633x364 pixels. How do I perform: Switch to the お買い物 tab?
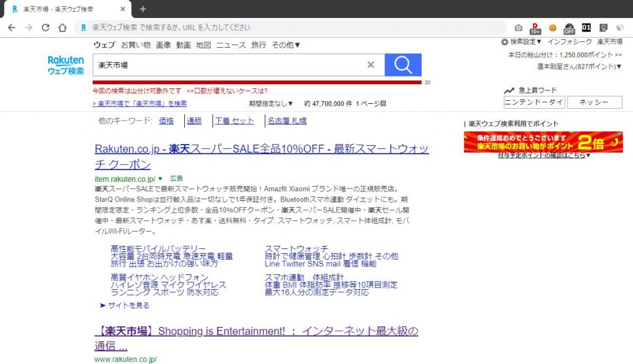click(135, 44)
